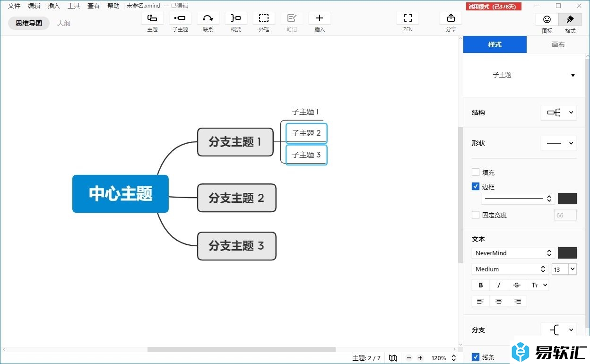Switch to the 样式 tab
Image resolution: width=590 pixels, height=364 pixels.
tap(495, 44)
